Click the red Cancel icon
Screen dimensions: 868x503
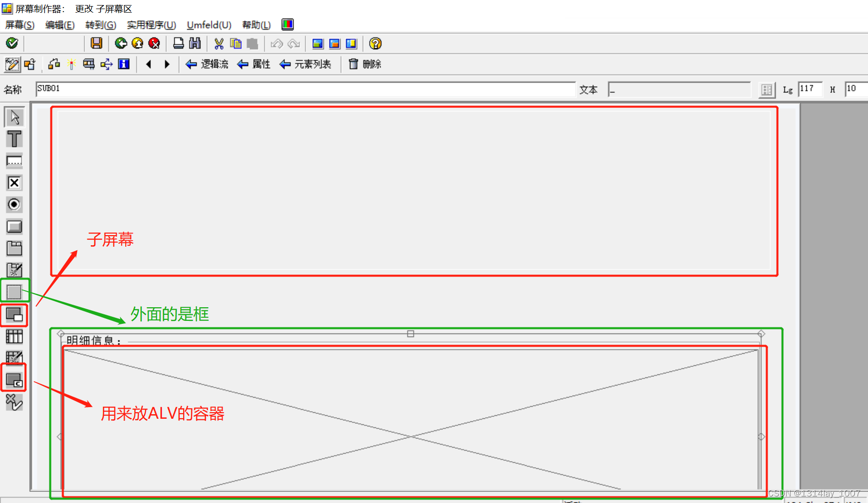[x=154, y=43]
